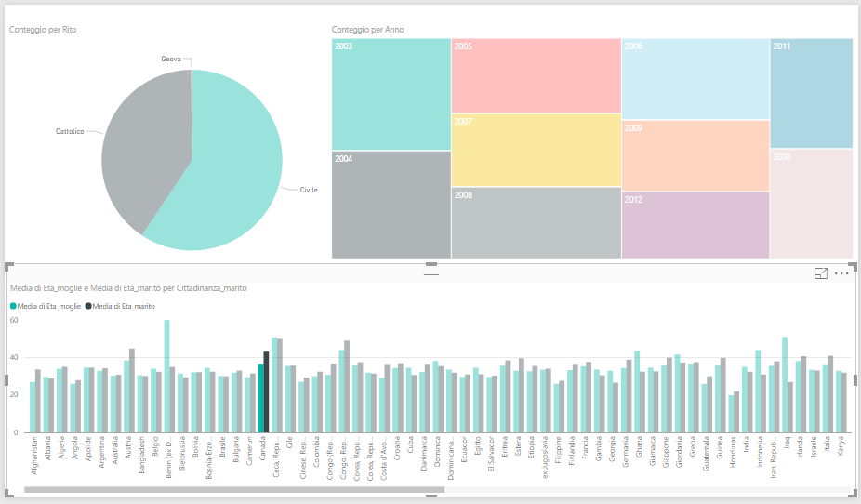Image resolution: width=861 pixels, height=504 pixels.
Task: Click the El Salvador axis label
Action: pos(491,455)
